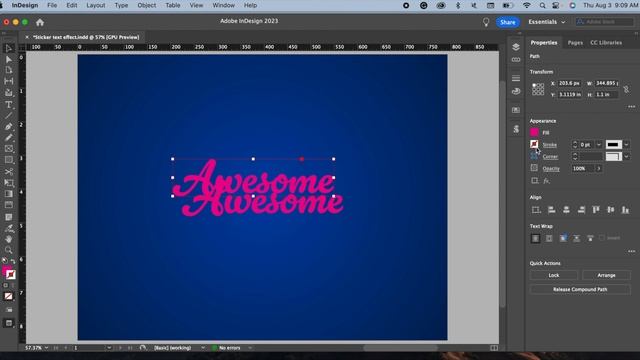The image size is (640, 360).
Task: Select the Line tool
Action: 9,116
